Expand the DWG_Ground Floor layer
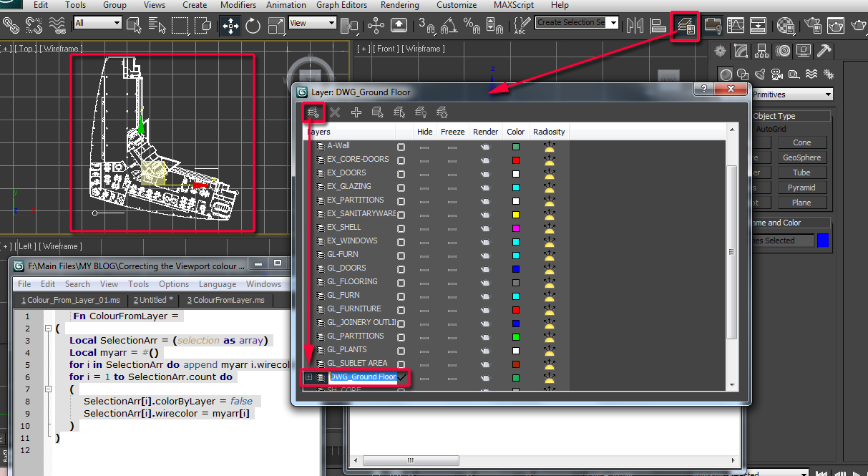Image resolution: width=868 pixels, height=476 pixels. pos(308,377)
